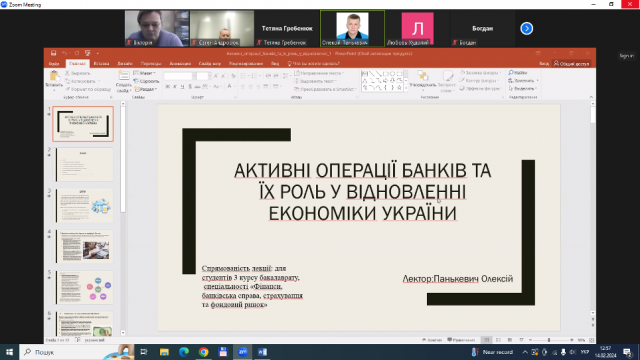Show more Zoom participants with blue arrow
Screen dimensions: 640x360
527,28
